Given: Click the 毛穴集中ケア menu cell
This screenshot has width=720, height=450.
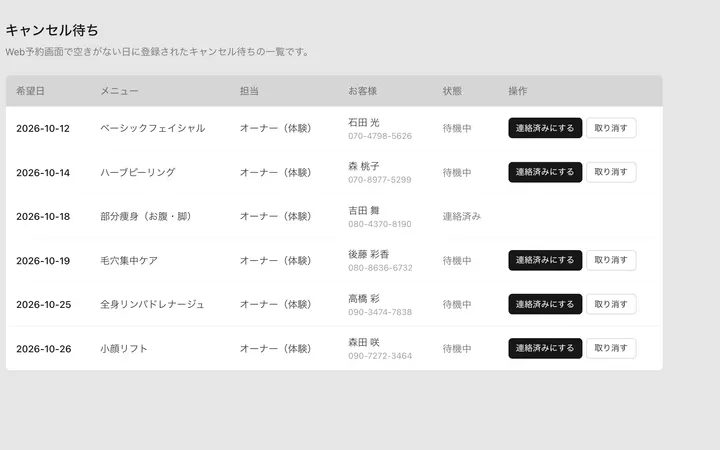Looking at the screenshot, I should [x=129, y=260].
